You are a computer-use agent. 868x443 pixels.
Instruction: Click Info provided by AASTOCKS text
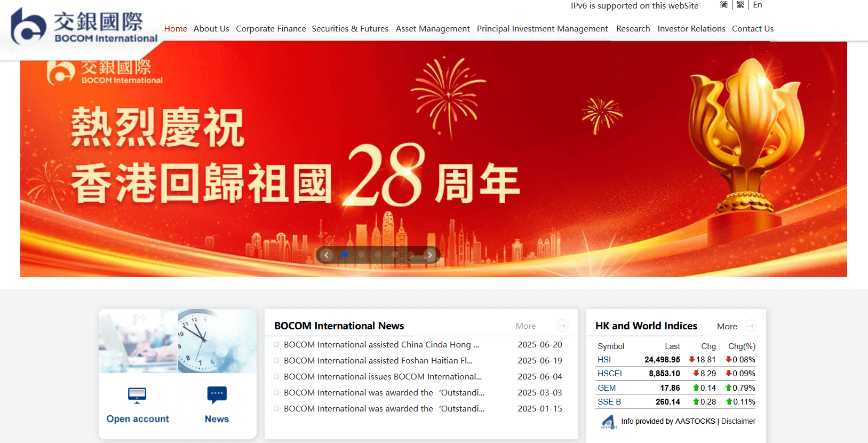[668, 421]
